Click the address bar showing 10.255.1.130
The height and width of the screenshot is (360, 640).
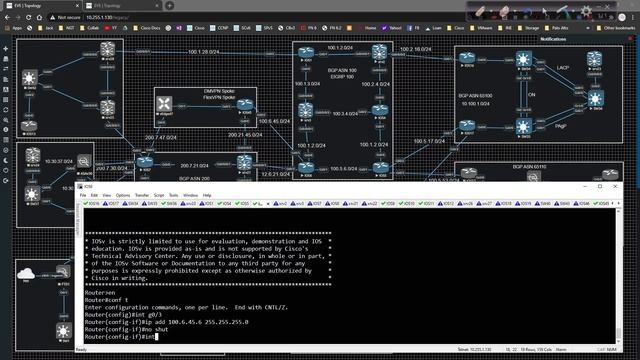(108, 18)
